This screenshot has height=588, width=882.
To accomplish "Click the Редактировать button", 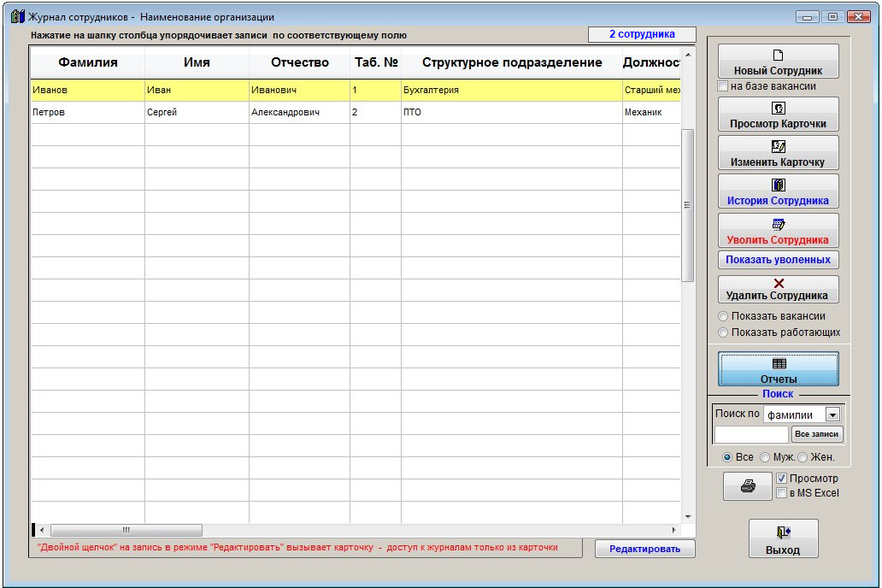I will [x=644, y=549].
